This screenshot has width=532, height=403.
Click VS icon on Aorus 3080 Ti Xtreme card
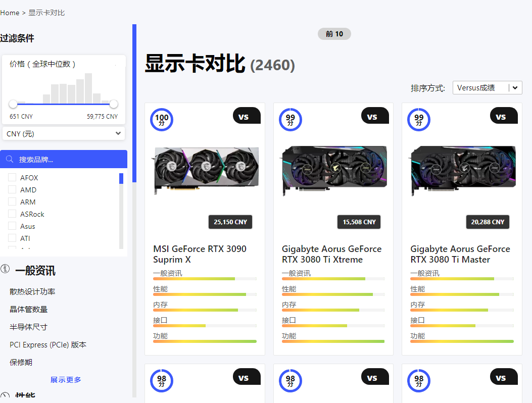coord(375,116)
